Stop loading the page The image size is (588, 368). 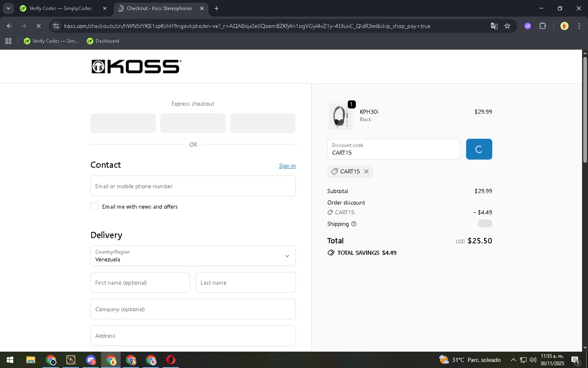click(x=38, y=26)
